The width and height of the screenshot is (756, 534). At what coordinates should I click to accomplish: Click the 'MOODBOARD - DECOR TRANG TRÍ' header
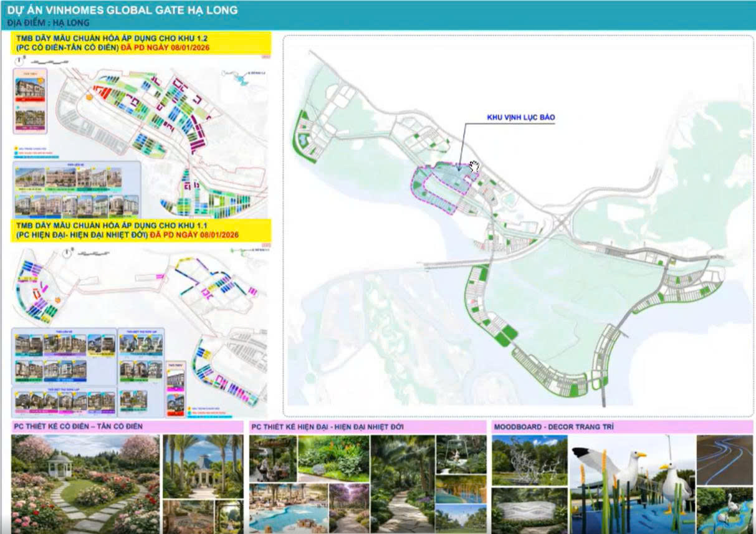coord(622,427)
